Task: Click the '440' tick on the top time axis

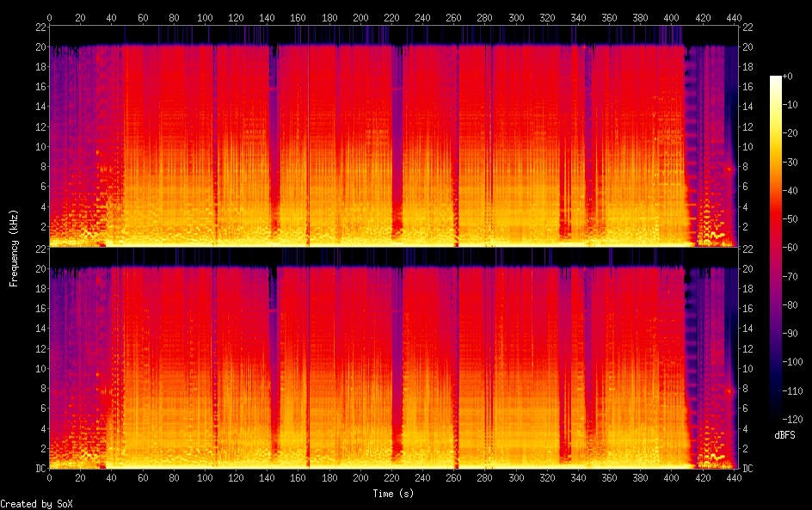Action: pos(734,16)
